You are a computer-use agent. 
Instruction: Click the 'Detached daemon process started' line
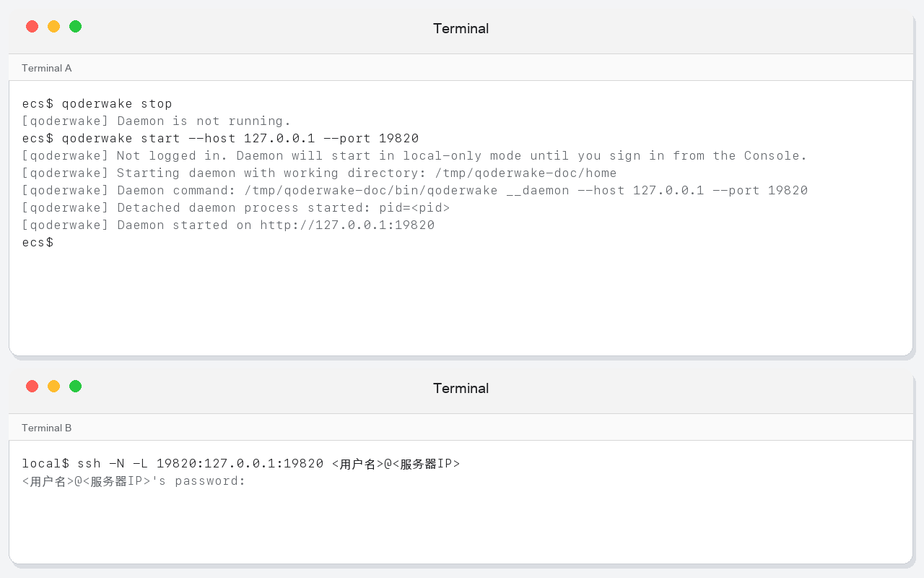[x=236, y=208]
